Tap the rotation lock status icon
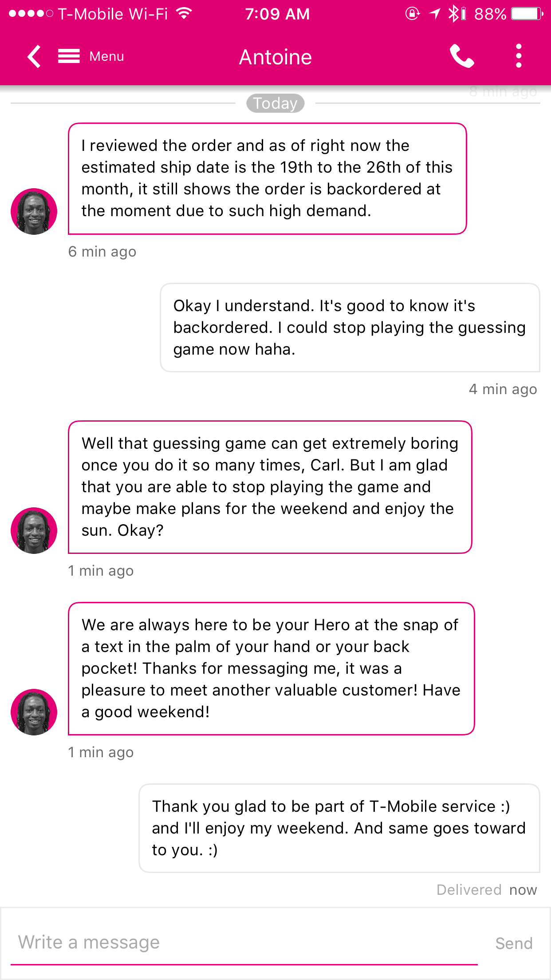This screenshot has width=551, height=980. coord(412,14)
